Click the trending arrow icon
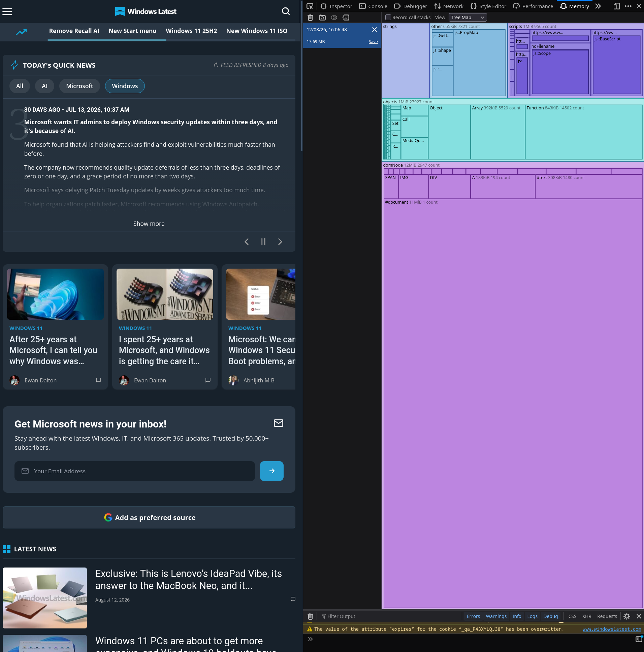The height and width of the screenshot is (652, 644). pos(21,32)
